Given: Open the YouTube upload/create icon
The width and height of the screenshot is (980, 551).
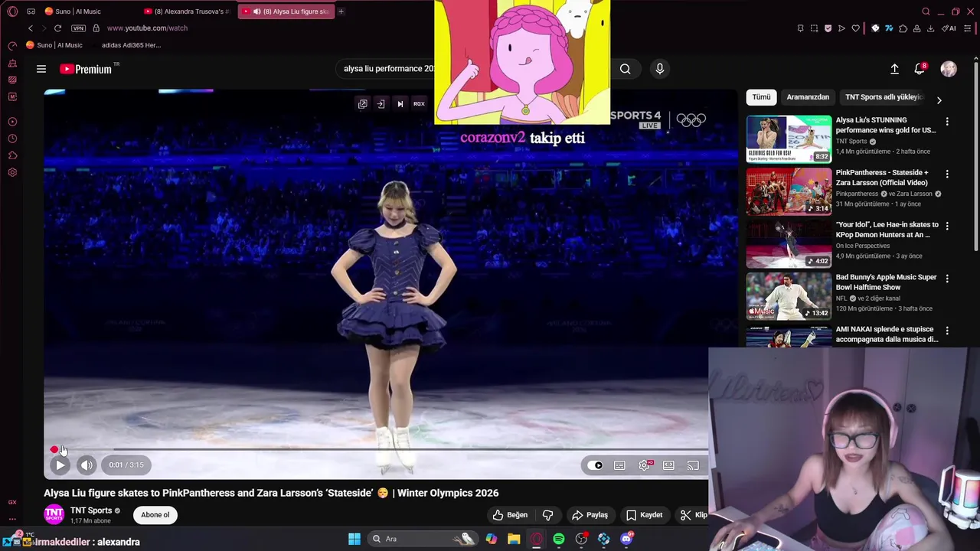Looking at the screenshot, I should click(894, 69).
